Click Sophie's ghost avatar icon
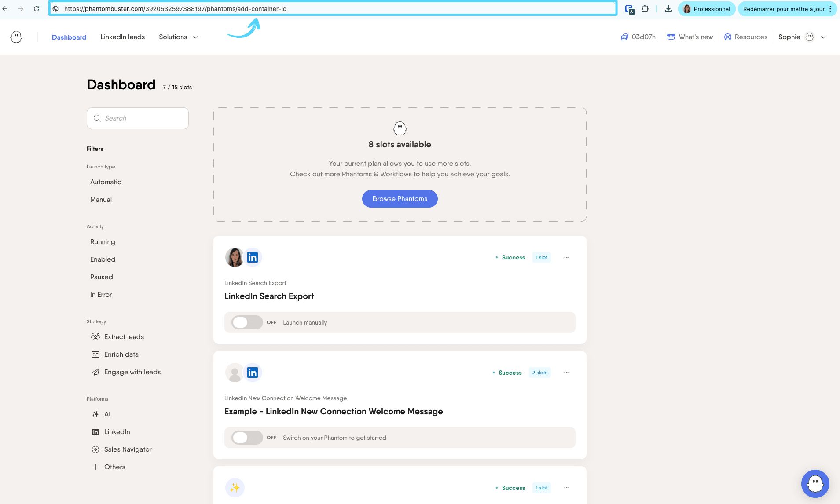The width and height of the screenshot is (840, 504). click(810, 37)
